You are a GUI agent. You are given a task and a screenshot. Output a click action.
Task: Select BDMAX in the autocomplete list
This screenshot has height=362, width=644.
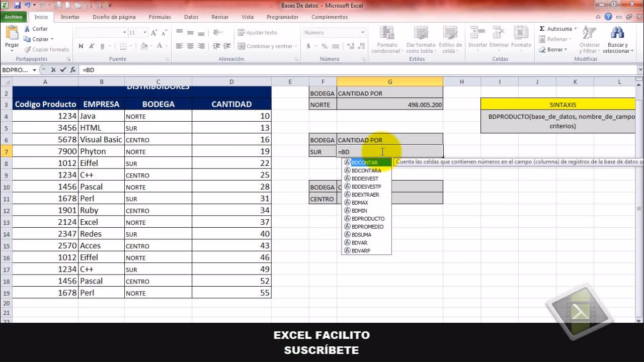pos(367,203)
